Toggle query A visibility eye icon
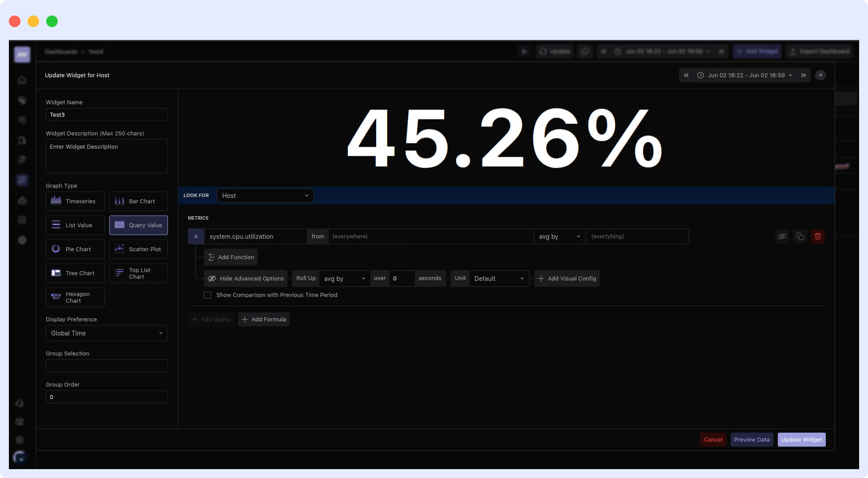This screenshot has height=478, width=868. click(x=782, y=237)
